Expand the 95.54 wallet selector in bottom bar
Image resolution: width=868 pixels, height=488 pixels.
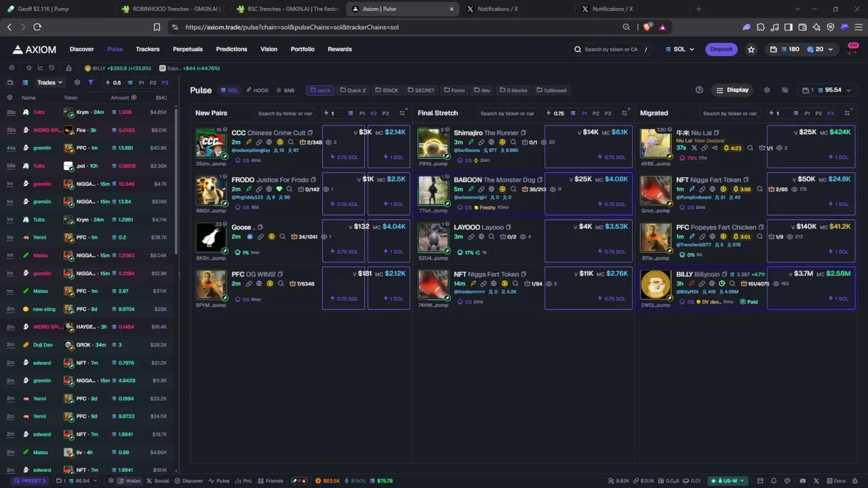tap(78, 481)
